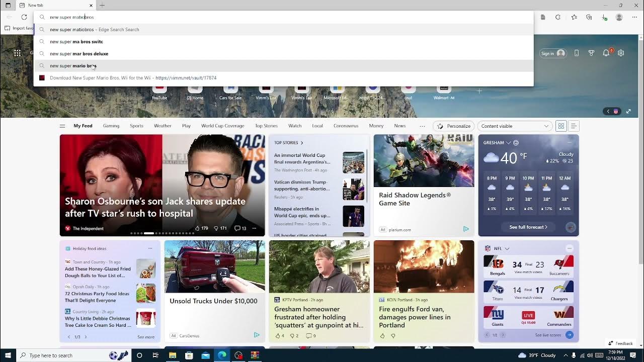Screen dimensions: 644x362
Task: Click See full forecast button
Action: tap(528, 227)
